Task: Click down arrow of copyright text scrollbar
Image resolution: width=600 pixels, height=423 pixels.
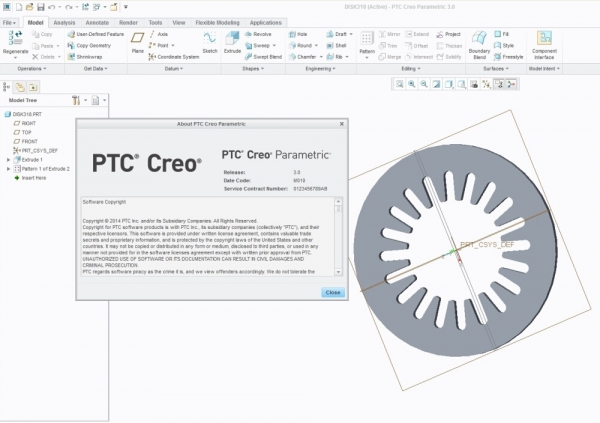Action: tap(338, 272)
